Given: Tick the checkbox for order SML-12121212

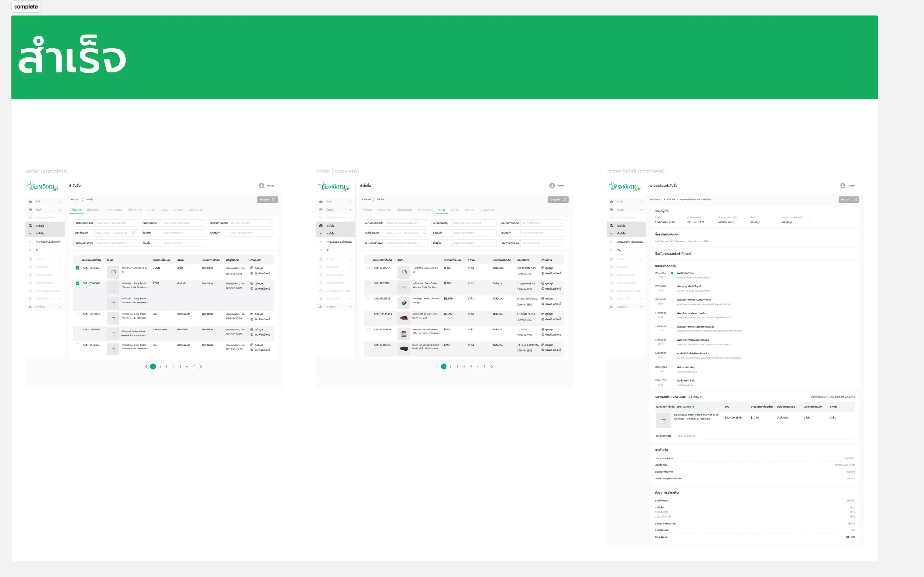Looking at the screenshot, I should tap(368, 283).
